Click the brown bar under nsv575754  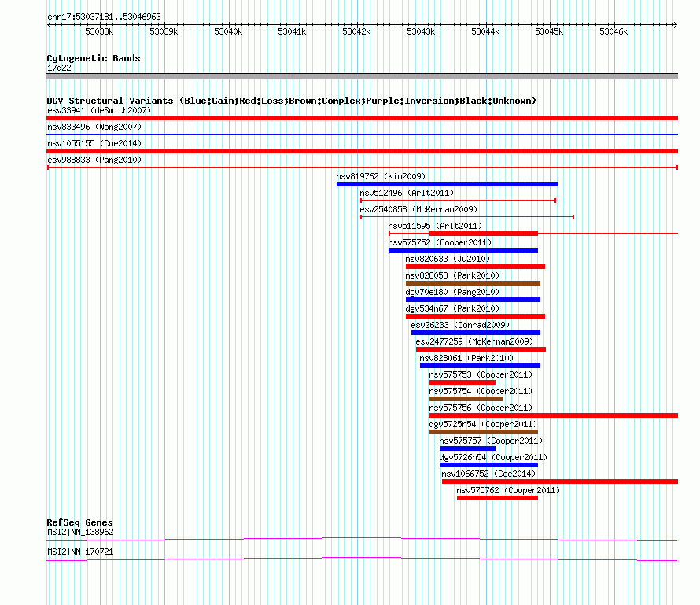(x=466, y=399)
